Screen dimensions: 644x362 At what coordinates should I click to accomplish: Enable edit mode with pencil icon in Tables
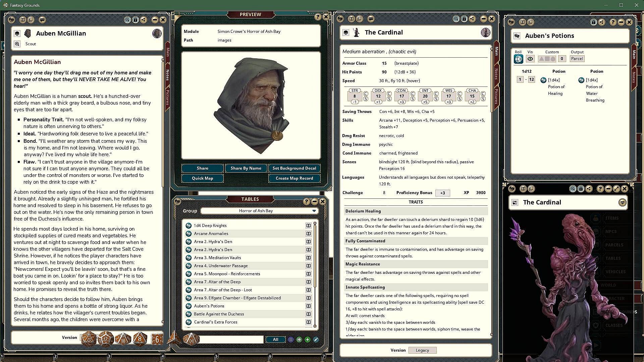(x=316, y=340)
